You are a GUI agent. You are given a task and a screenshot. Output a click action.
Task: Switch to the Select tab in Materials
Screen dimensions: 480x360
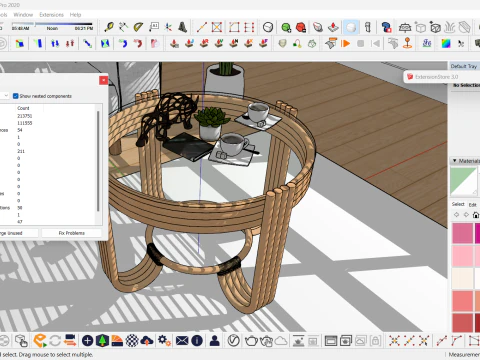click(458, 204)
